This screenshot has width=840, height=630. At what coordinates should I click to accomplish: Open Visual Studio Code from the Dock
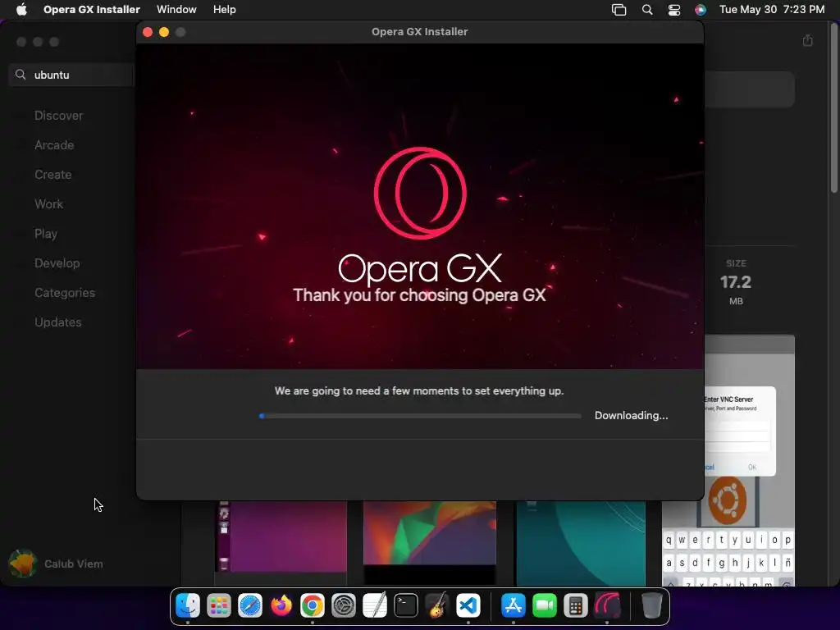coord(468,606)
